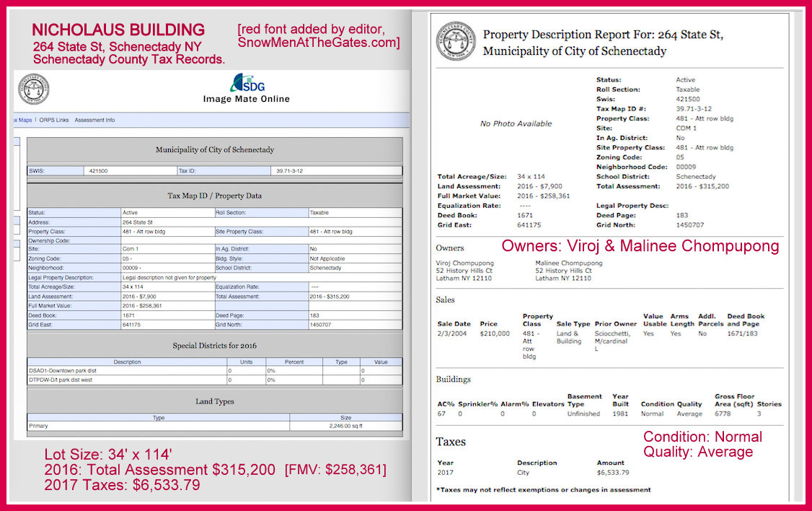Viewport: 812px width, 511px height.
Task: Click the SDG logo above Image Mate Online
Action: [245, 83]
